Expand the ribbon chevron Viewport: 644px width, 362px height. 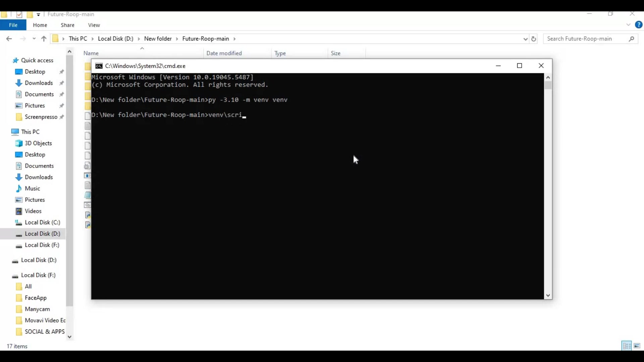pos(628,25)
